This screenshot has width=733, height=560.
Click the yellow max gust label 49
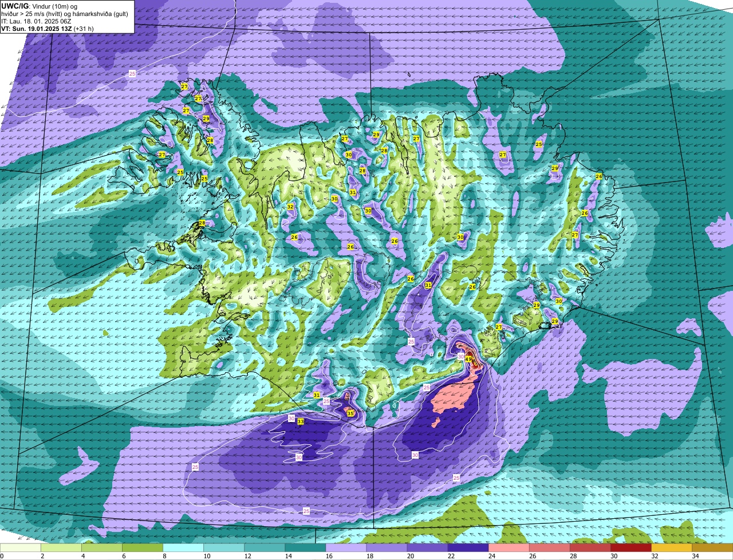[x=468, y=360]
